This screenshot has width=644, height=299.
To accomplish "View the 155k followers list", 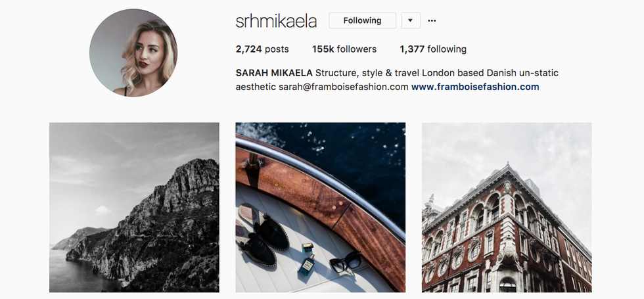I will click(x=344, y=49).
